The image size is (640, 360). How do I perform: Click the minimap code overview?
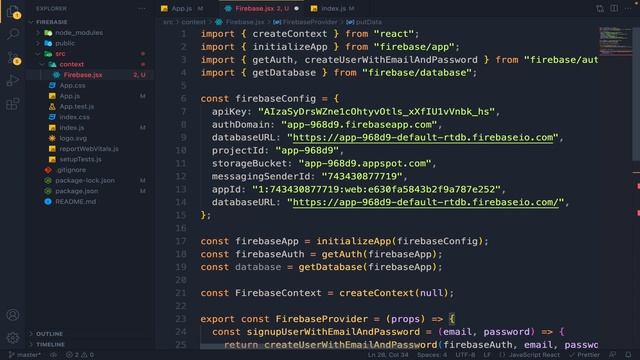tap(615, 41)
